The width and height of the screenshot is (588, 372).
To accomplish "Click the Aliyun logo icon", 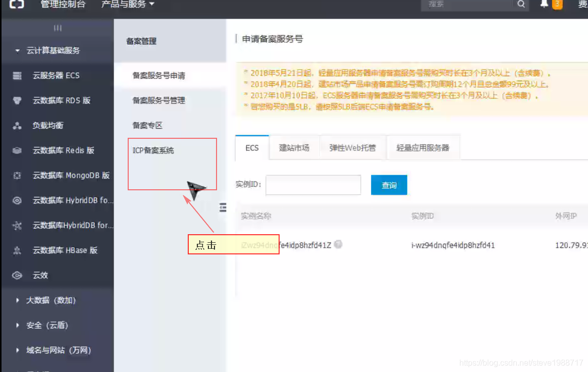I will [17, 4].
